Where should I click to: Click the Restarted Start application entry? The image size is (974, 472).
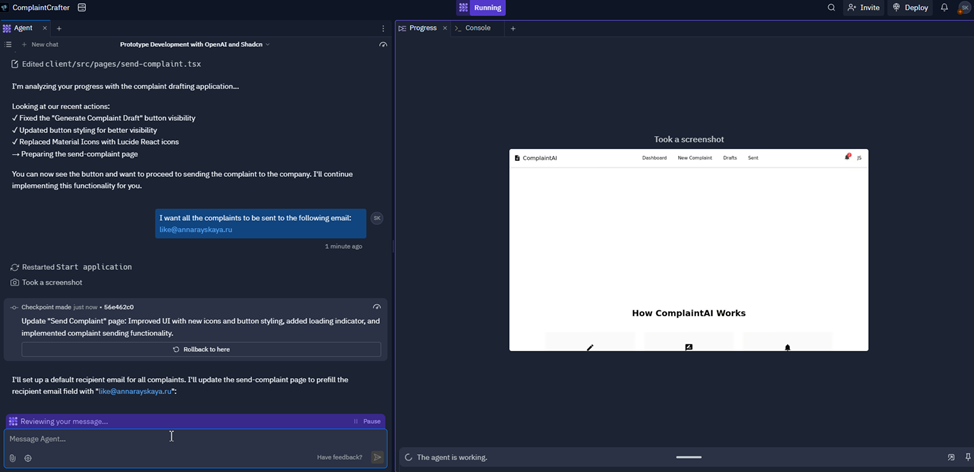click(x=71, y=267)
